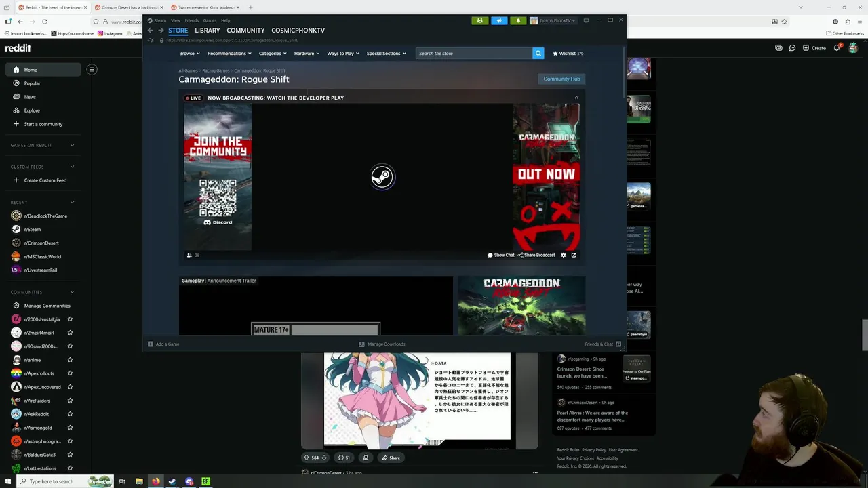This screenshot has width=868, height=488.
Task: Toggle favorite star for r/ApexUncovered
Action: pyautogui.click(x=70, y=387)
